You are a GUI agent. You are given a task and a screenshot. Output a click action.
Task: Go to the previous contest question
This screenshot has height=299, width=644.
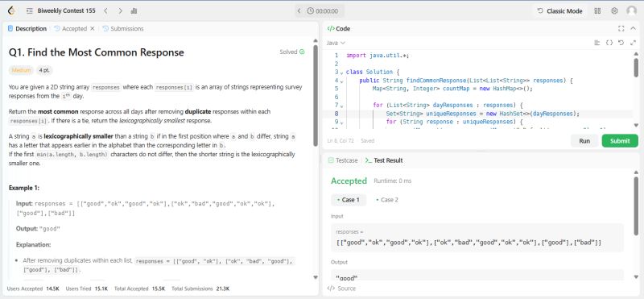105,11
